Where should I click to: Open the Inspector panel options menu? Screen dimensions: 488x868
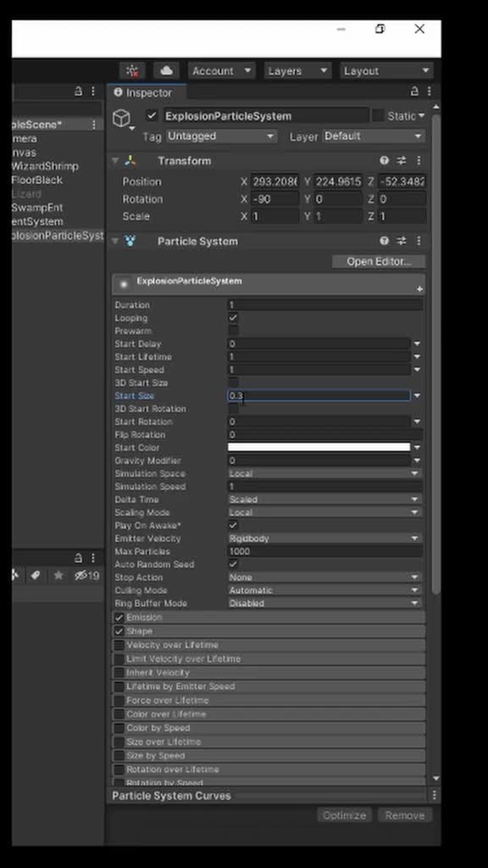pos(430,92)
